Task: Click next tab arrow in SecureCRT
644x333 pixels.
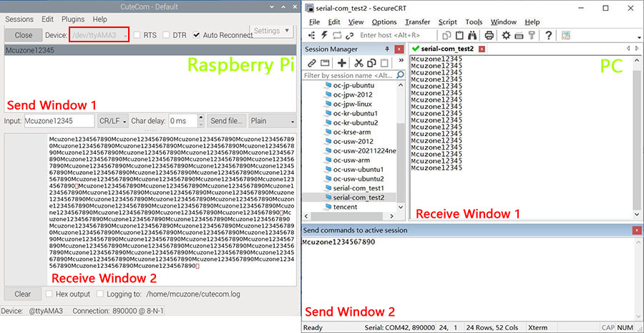Action: tap(637, 49)
